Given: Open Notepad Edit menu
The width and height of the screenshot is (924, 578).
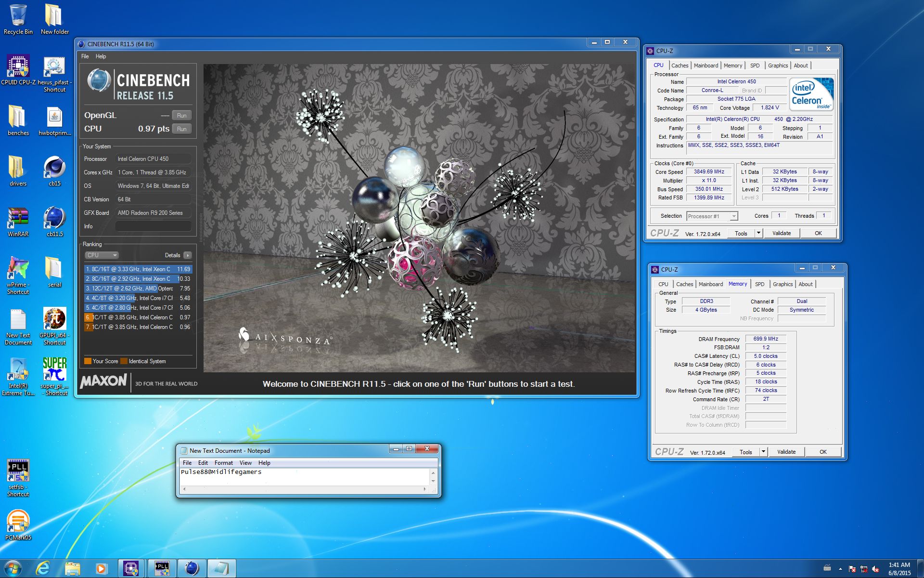Looking at the screenshot, I should click(x=203, y=463).
